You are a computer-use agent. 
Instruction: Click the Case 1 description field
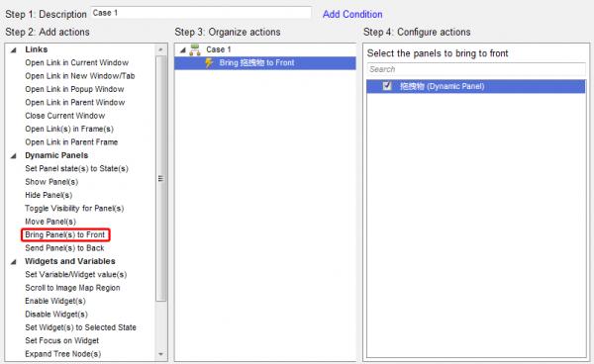pyautogui.click(x=201, y=13)
